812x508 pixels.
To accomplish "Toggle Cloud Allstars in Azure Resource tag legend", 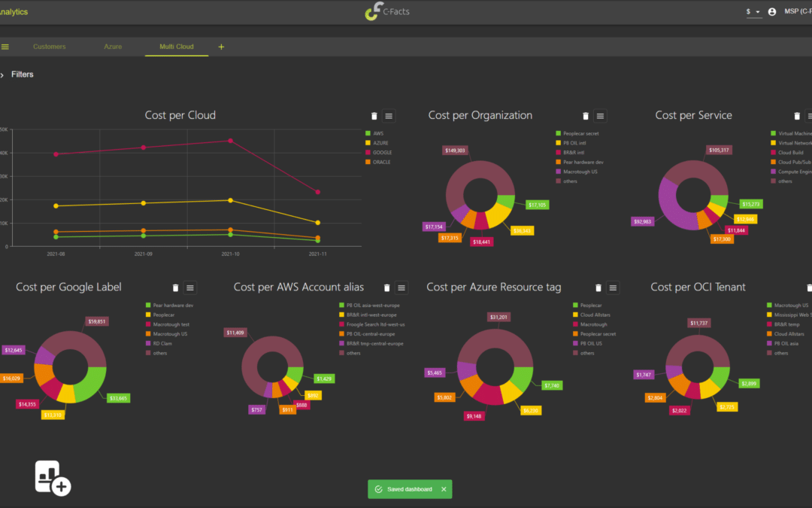I will coord(592,315).
